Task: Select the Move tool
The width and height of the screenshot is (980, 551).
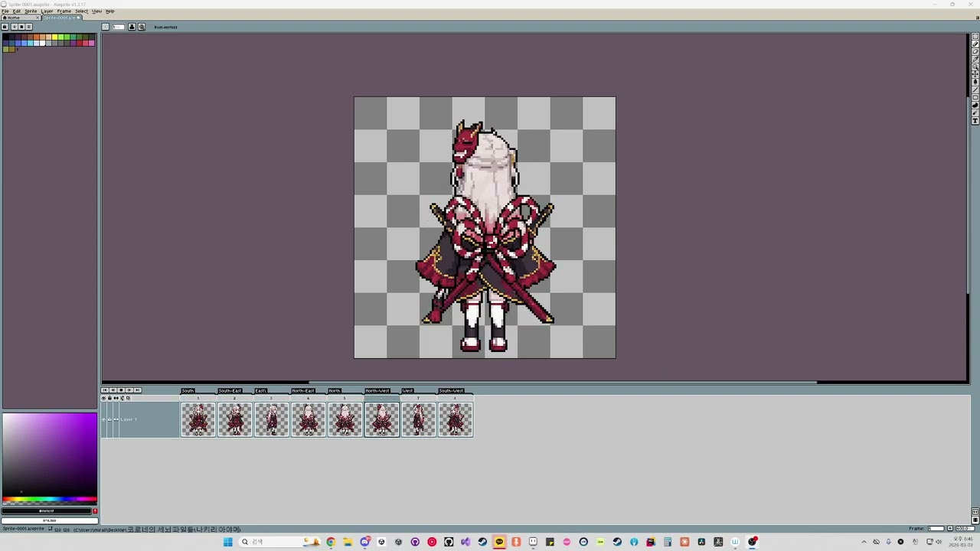Action: 975,74
